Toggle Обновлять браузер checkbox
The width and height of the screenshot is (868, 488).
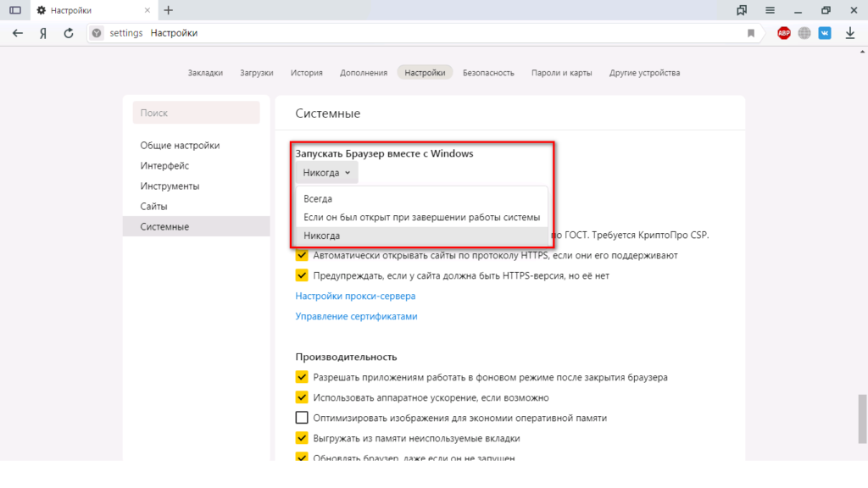(x=302, y=457)
